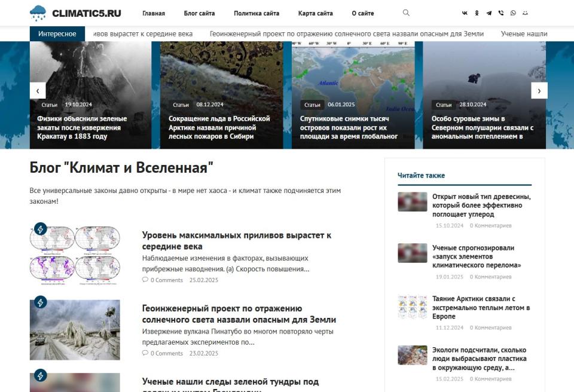Click the sidebar date 15.10.2024

pyautogui.click(x=450, y=225)
